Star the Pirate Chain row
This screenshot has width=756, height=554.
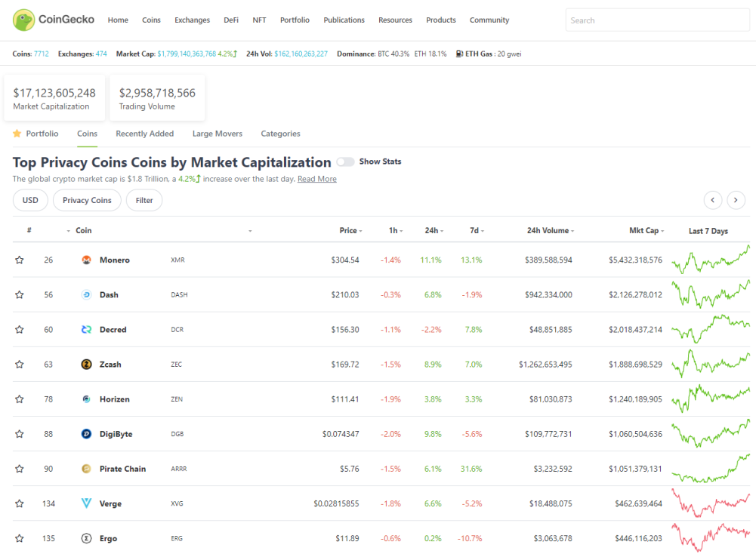tap(20, 469)
